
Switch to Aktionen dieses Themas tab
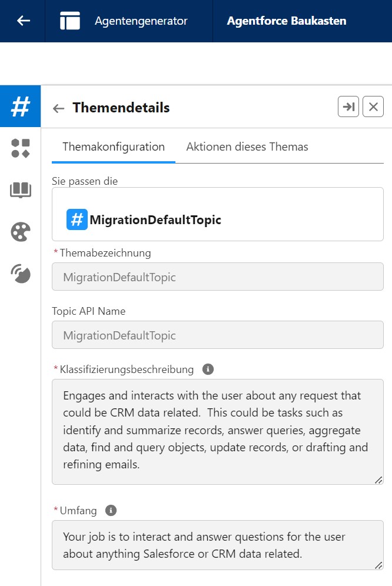point(247,146)
